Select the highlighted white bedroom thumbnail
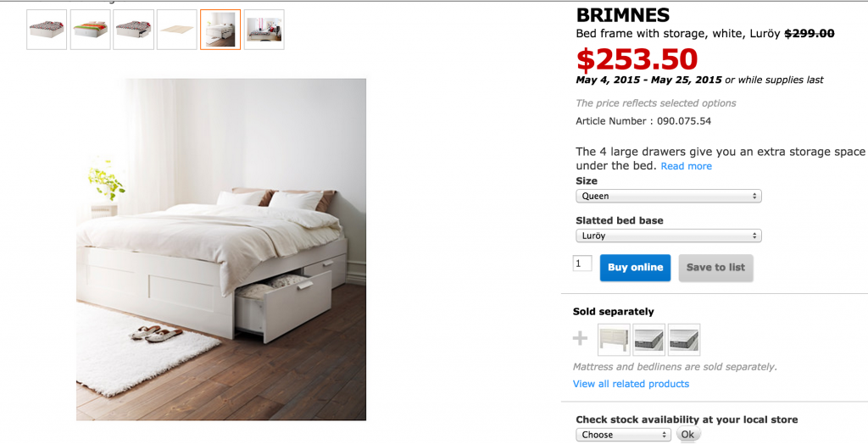 click(x=220, y=30)
